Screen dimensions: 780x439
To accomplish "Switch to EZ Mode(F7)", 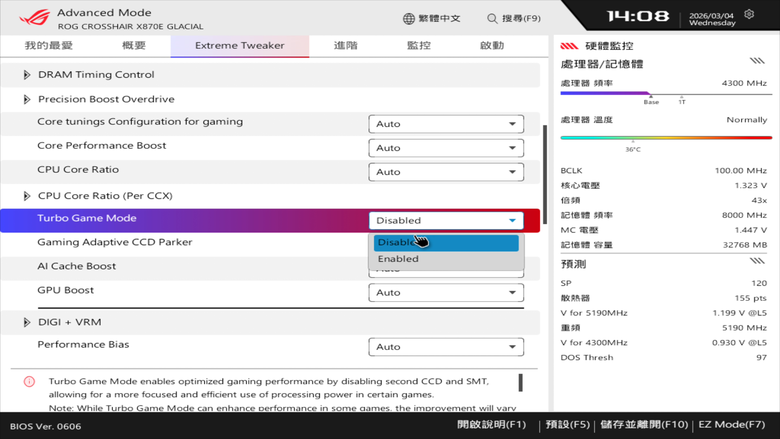I will point(732,425).
